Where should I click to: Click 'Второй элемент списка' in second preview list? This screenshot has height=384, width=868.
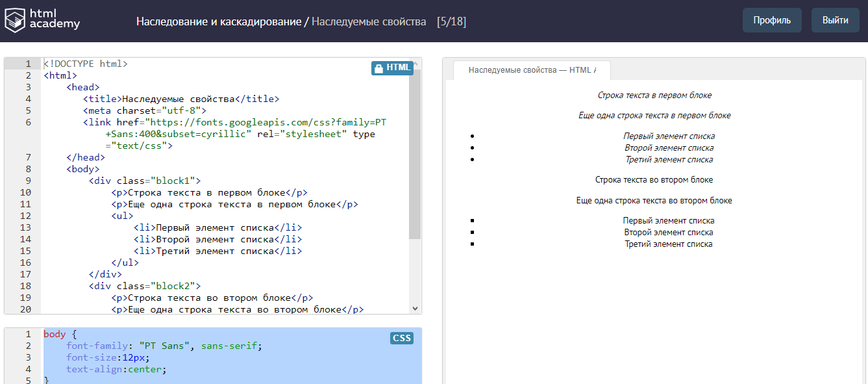pyautogui.click(x=668, y=232)
